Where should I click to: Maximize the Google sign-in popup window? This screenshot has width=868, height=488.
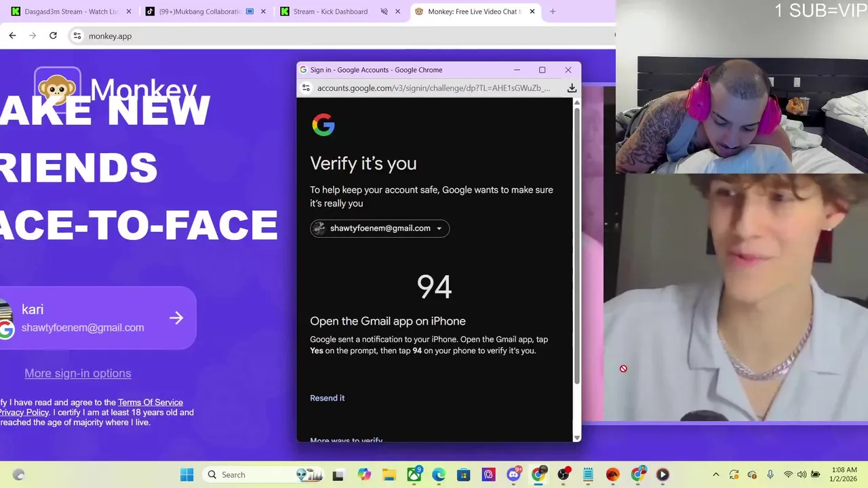(x=542, y=70)
